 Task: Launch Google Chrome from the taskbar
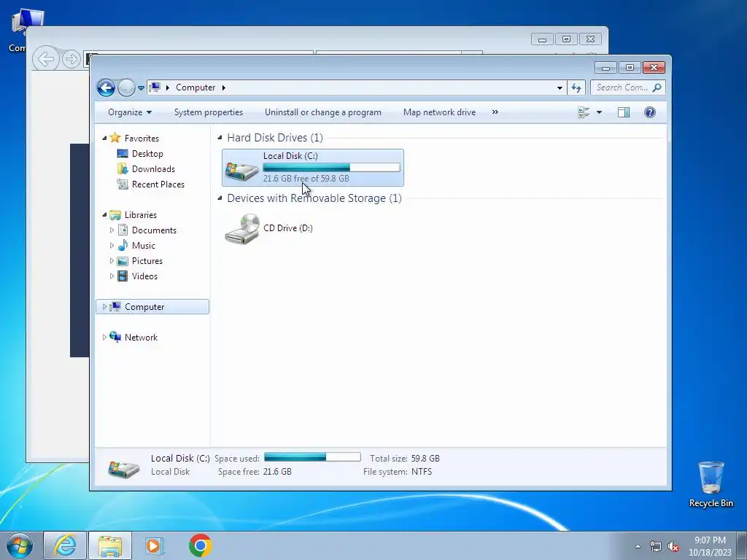[200, 545]
